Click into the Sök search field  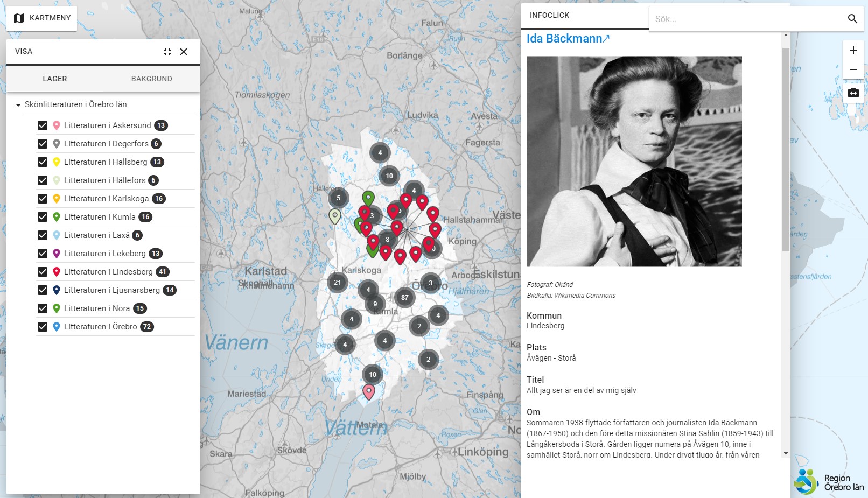tap(746, 19)
